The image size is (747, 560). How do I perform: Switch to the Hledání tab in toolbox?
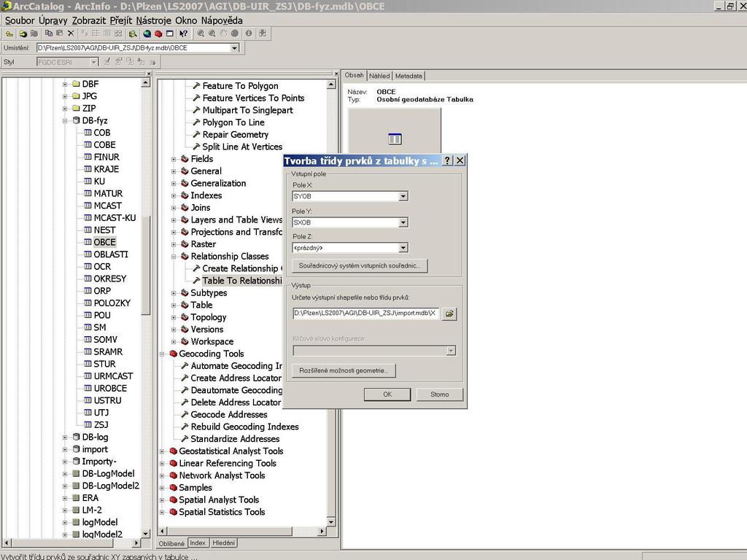[223, 542]
